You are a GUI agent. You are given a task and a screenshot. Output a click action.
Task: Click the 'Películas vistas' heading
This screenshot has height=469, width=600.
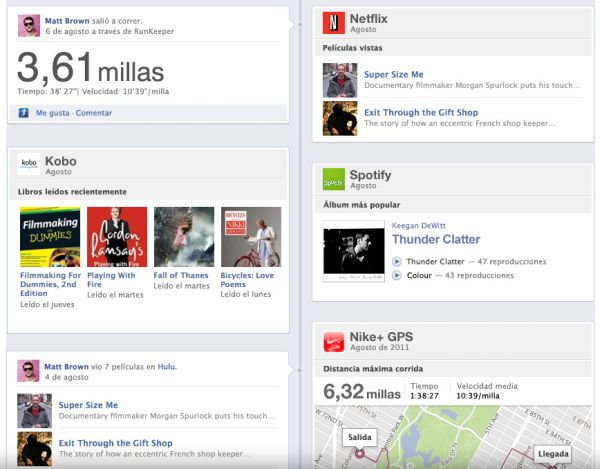coord(352,48)
